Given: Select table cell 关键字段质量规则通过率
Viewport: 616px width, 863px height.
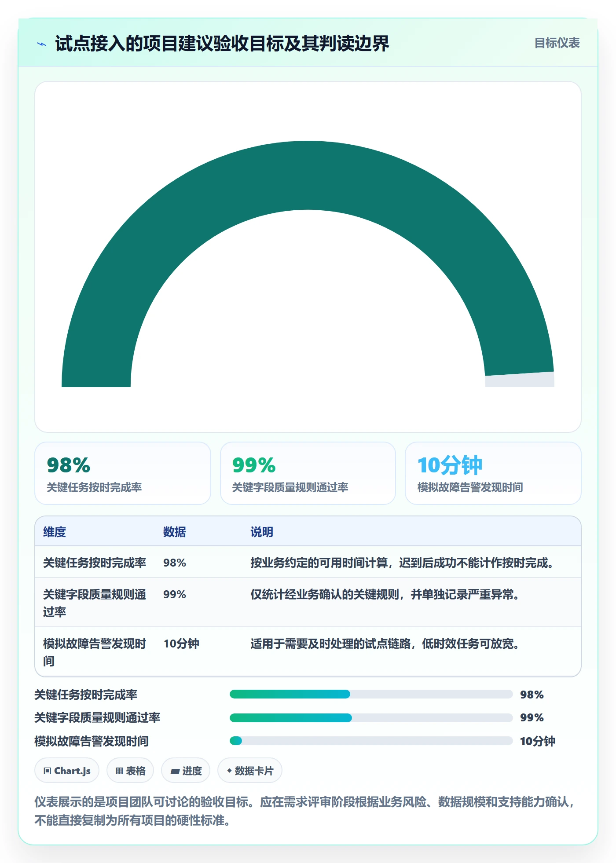Looking at the screenshot, I should (95, 603).
